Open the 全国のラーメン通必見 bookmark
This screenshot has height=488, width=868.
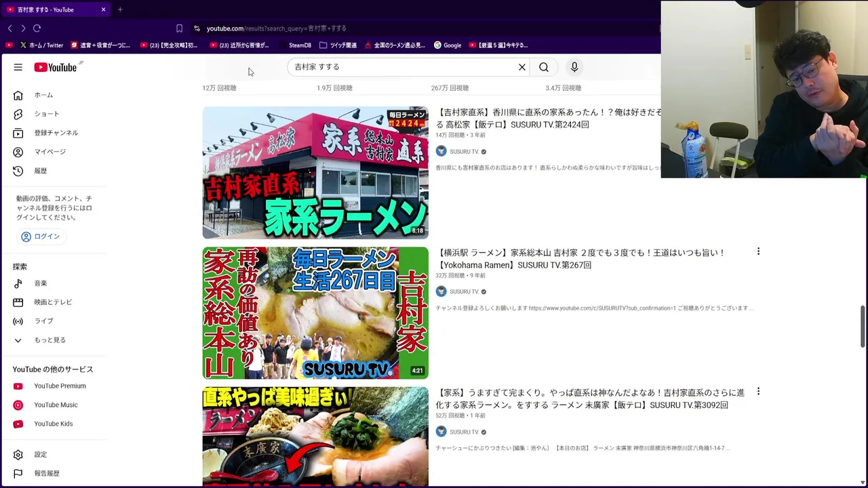point(395,45)
